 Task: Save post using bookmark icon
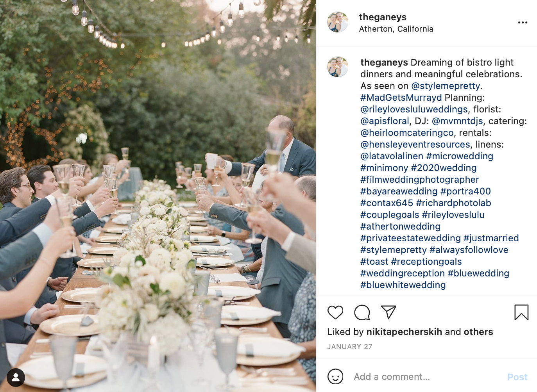coord(521,312)
